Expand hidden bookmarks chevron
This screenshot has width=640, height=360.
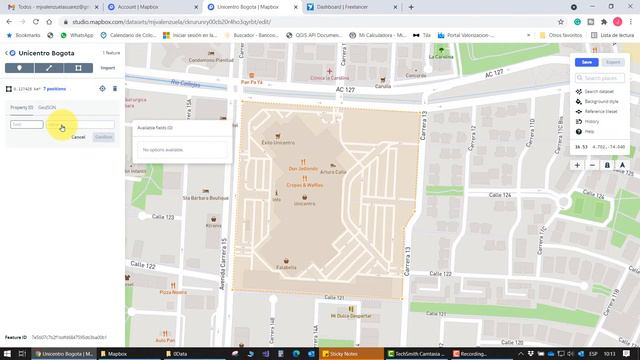click(x=529, y=36)
